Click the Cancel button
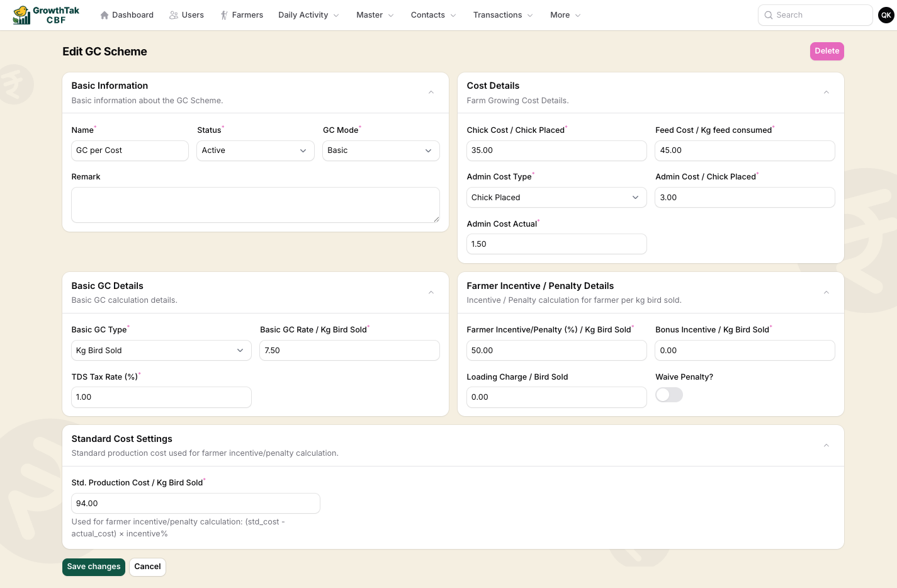This screenshot has height=588, width=897. pos(147,567)
